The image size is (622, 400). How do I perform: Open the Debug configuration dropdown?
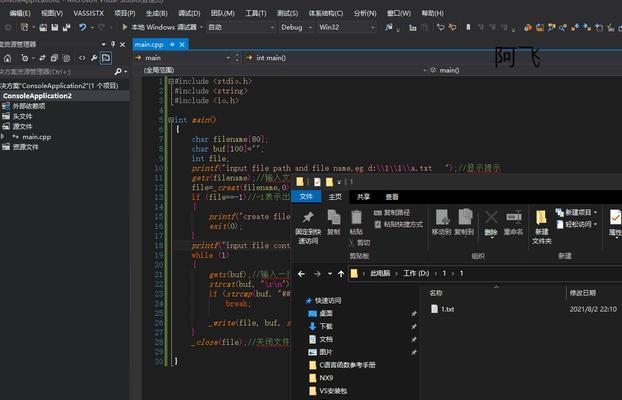296,27
